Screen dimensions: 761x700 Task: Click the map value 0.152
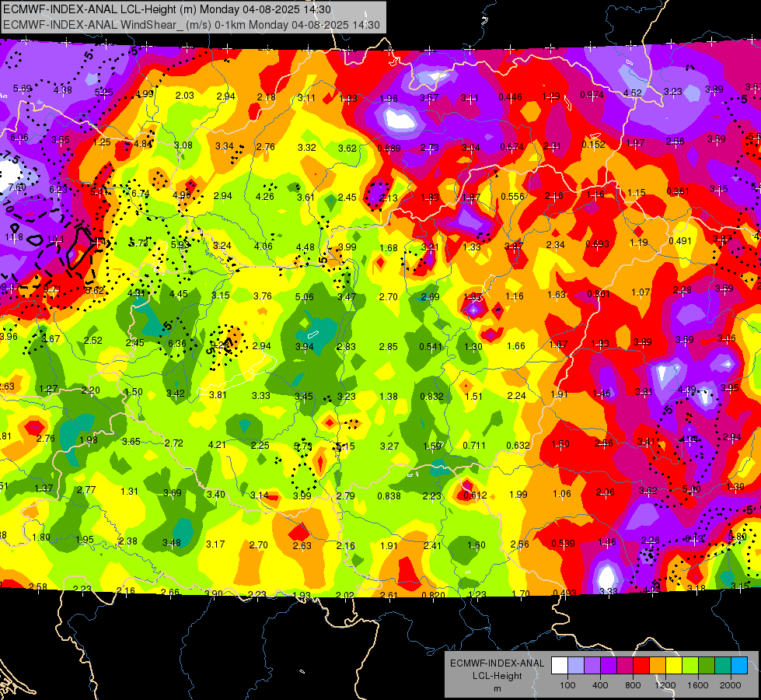[x=594, y=144]
